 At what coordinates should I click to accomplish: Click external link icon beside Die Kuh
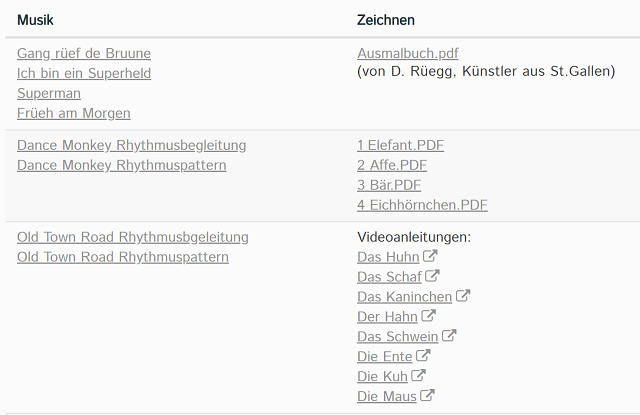tap(418, 375)
